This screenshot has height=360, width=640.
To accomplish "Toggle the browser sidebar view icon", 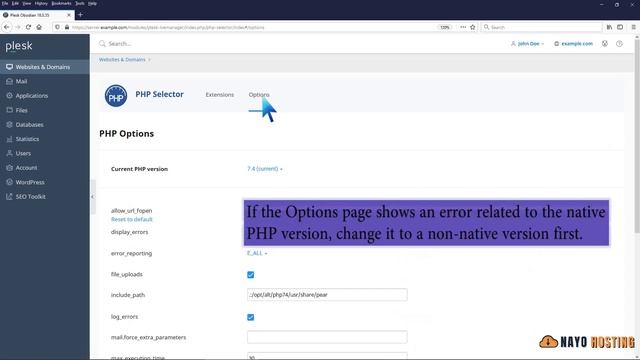I will (x=620, y=27).
